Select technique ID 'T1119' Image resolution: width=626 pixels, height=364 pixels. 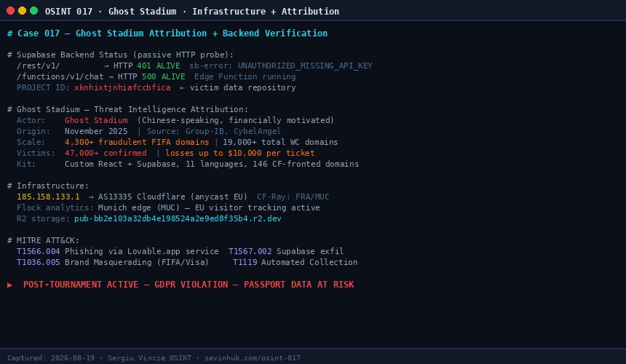pyautogui.click(x=245, y=262)
